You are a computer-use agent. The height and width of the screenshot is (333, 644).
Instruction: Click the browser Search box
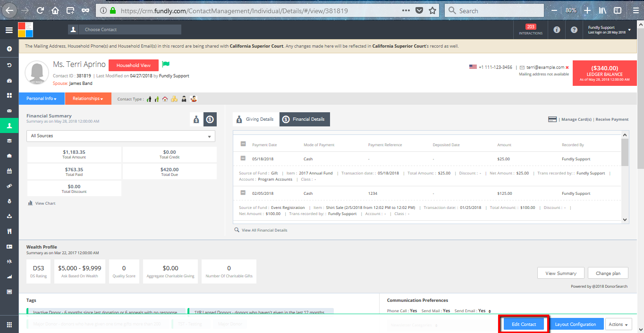(x=494, y=10)
